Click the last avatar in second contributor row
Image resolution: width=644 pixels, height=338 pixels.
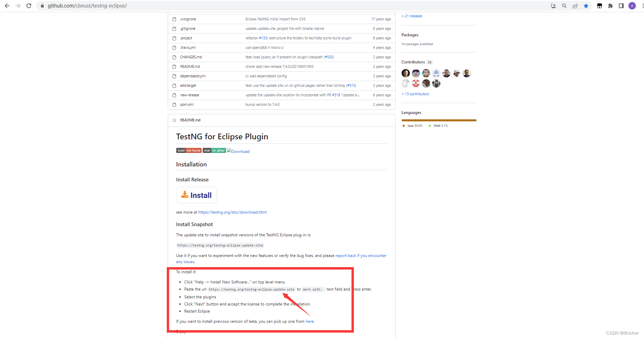pos(436,83)
